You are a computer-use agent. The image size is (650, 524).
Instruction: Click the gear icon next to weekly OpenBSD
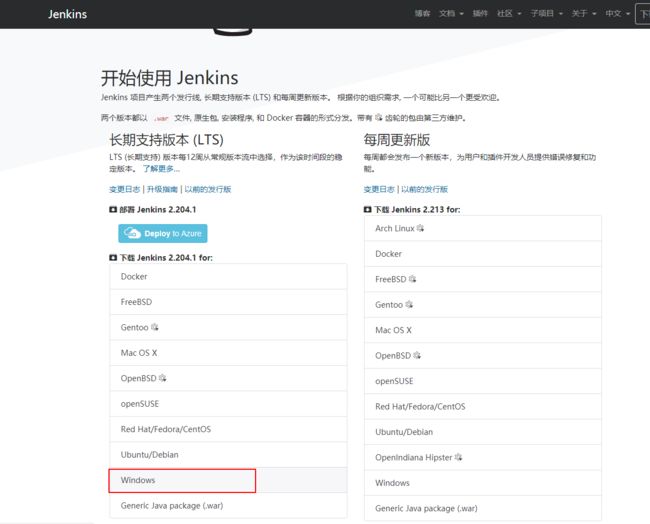tap(417, 355)
